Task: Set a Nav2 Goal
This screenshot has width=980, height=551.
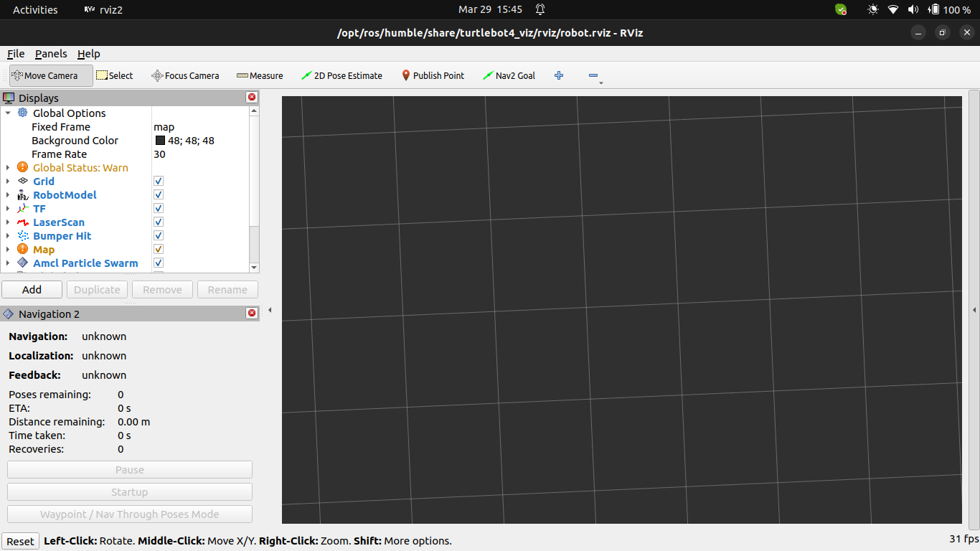Action: (x=509, y=75)
